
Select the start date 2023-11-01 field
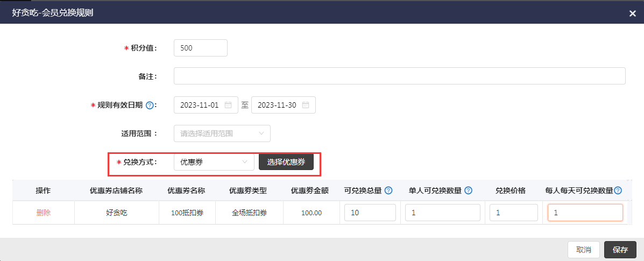(x=200, y=105)
